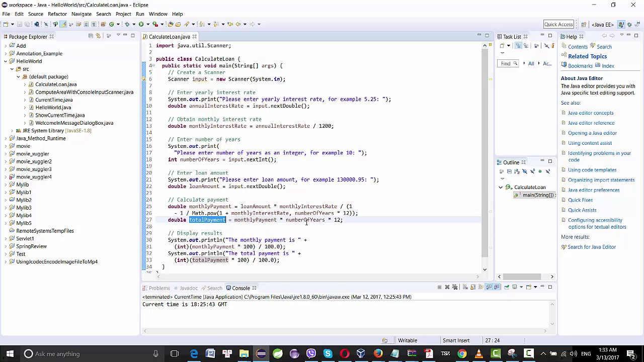Toggle show console on standard error change
The width and height of the screenshot is (644, 362).
497,287
